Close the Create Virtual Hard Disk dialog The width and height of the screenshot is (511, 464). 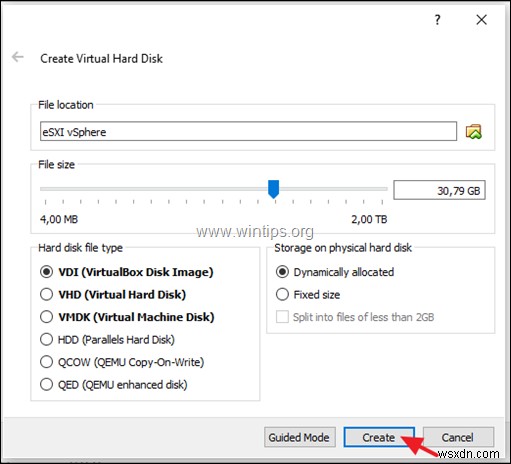click(x=481, y=20)
